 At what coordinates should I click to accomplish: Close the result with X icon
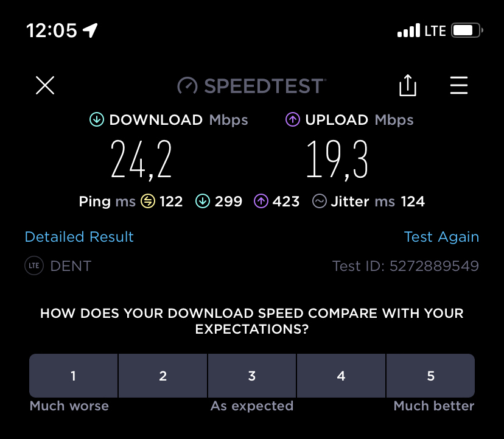pyautogui.click(x=45, y=85)
